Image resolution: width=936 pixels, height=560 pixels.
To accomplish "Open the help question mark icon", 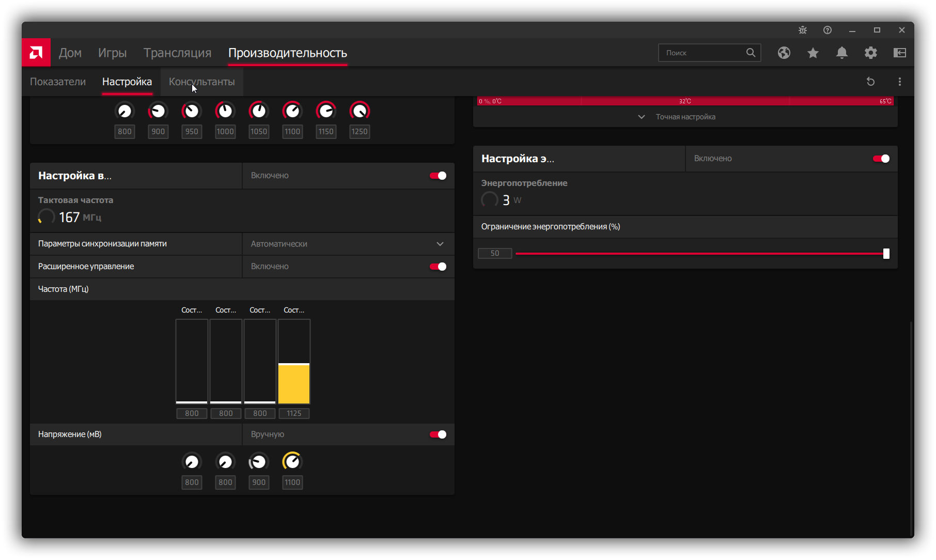I will (827, 30).
